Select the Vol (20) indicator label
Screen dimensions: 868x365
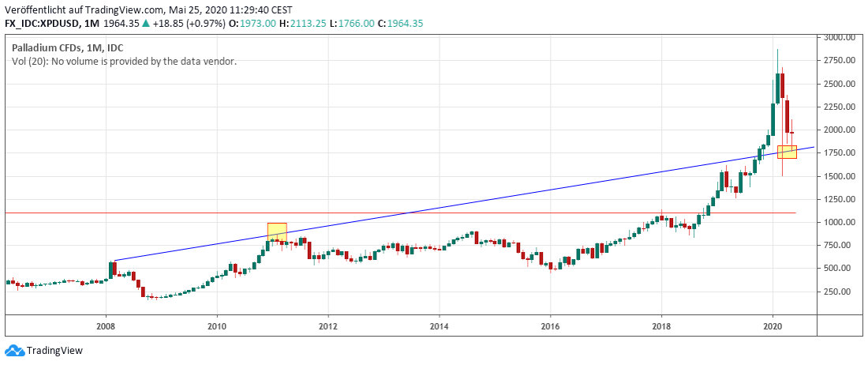pos(28,61)
